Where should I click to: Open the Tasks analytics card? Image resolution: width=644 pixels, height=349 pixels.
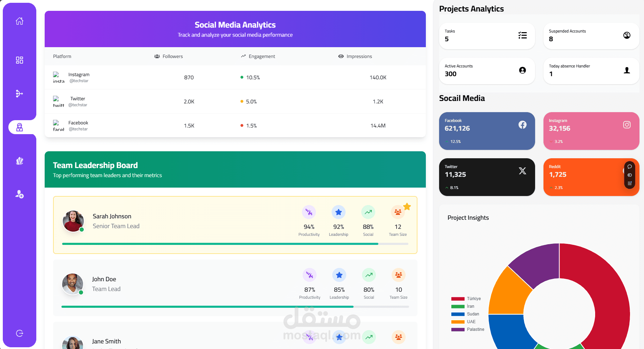pos(487,36)
